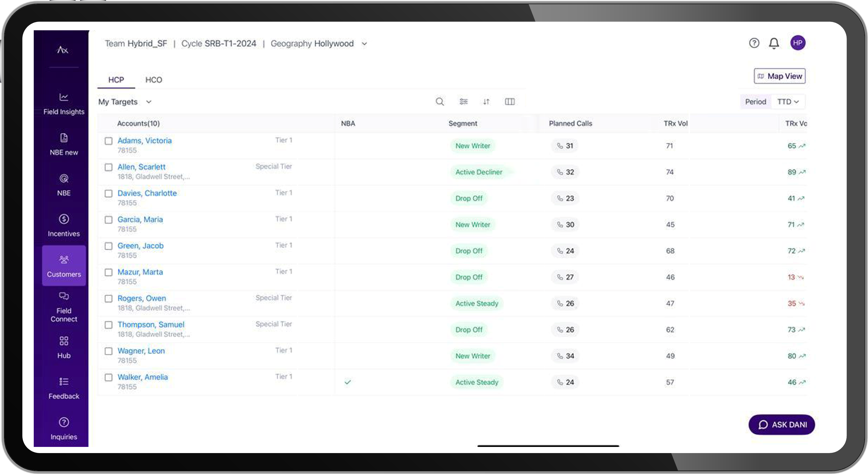Screen dimensions: 868x474
Task: Open notifications bell icon
Action: [x=774, y=43]
